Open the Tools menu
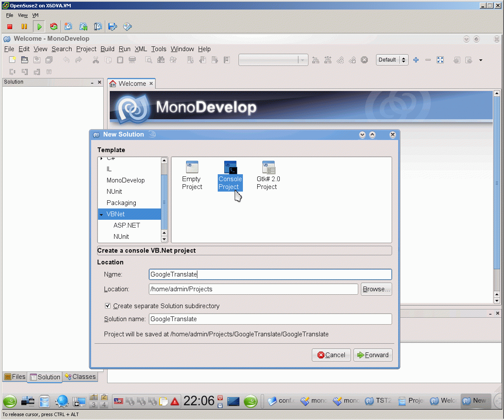Screen dimensions: 504x420 159,49
